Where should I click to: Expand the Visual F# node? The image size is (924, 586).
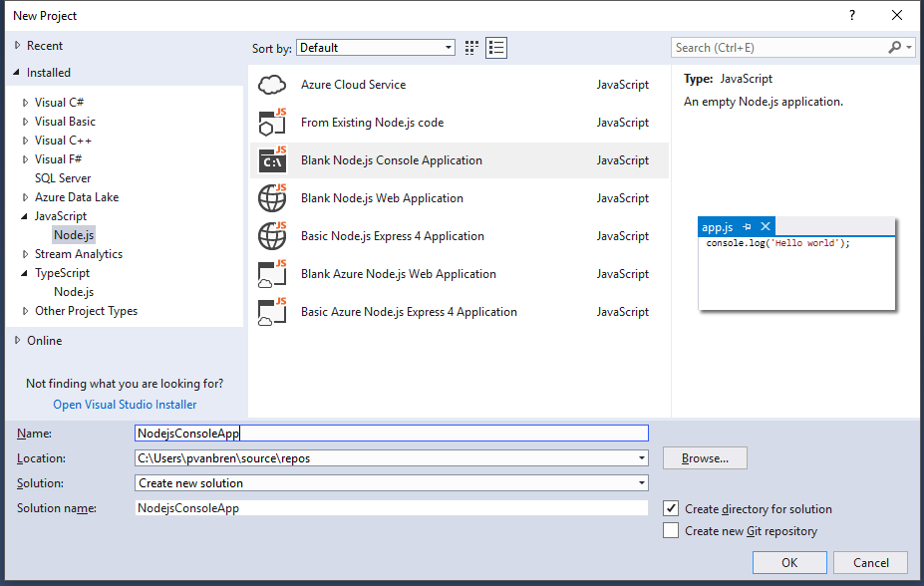click(x=25, y=159)
